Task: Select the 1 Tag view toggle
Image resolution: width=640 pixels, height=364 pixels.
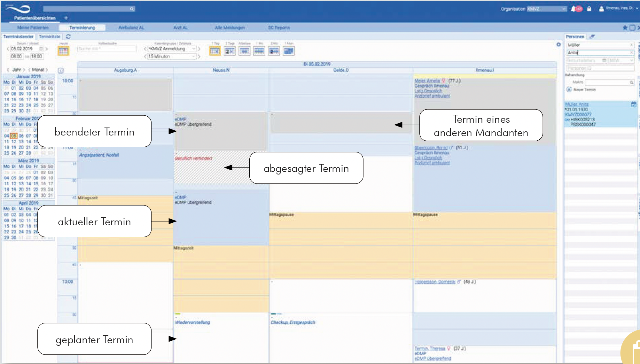Action: pos(215,51)
